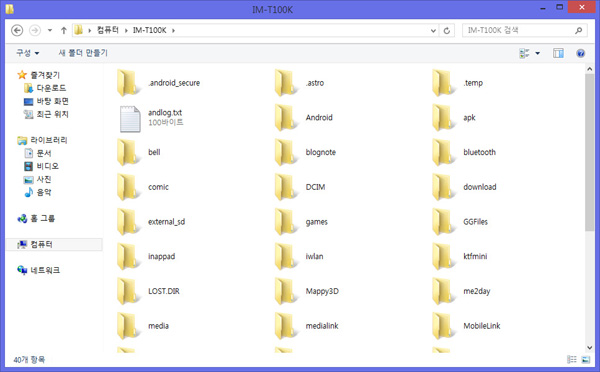Go up one folder level
Image resolution: width=600 pixels, height=372 pixels.
click(x=64, y=30)
